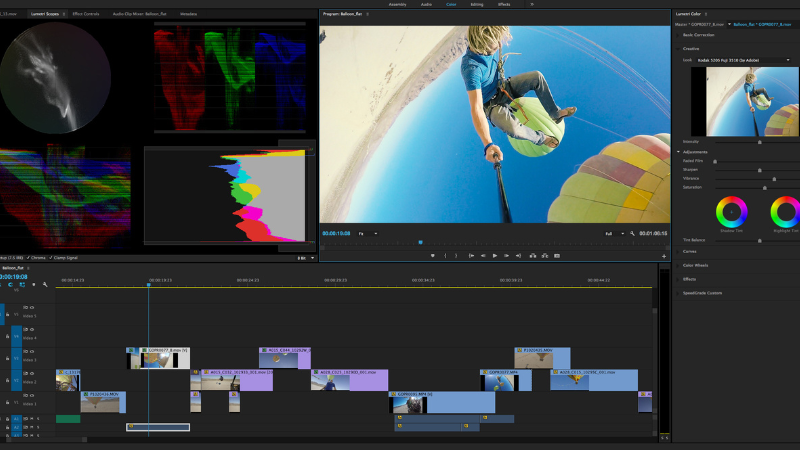Screen dimensions: 800x450
Task: Click the Play button in Program monitor
Action: point(495,256)
